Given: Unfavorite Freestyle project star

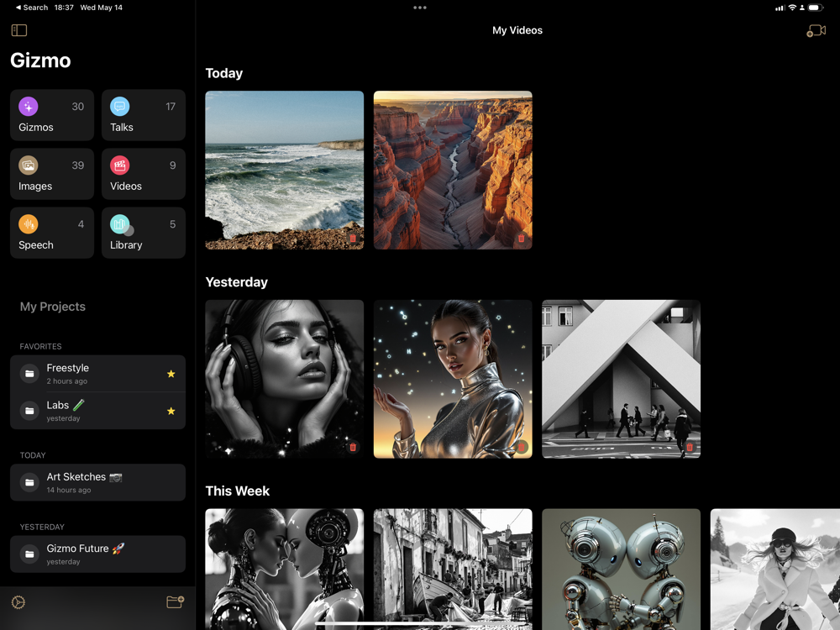Looking at the screenshot, I should pyautogui.click(x=171, y=374).
